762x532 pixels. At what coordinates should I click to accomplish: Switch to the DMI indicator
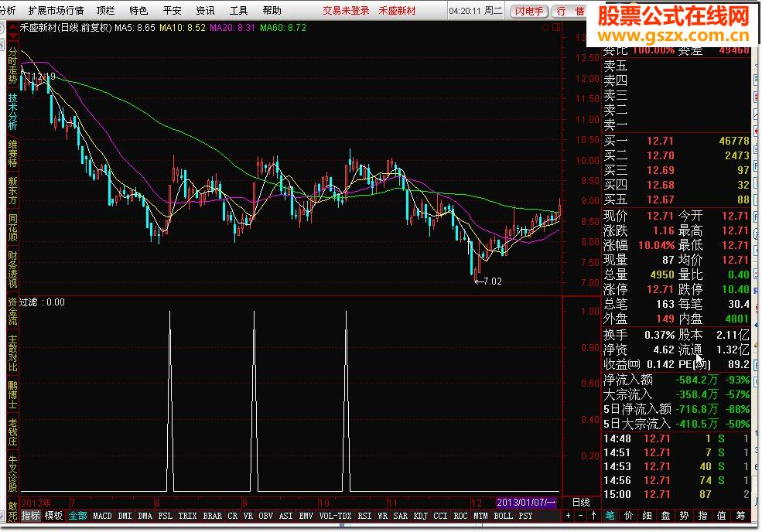pos(125,516)
